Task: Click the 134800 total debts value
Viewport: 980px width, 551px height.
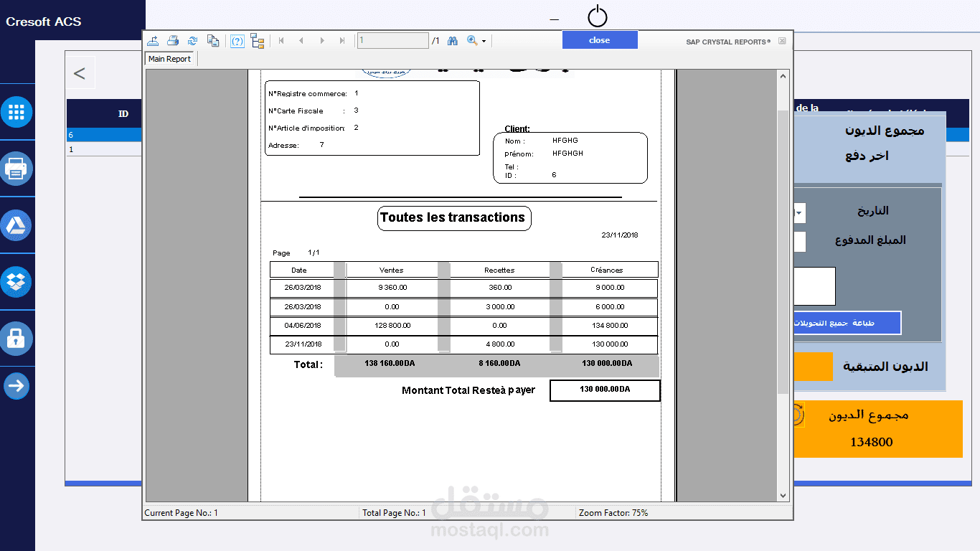Action: click(x=872, y=442)
